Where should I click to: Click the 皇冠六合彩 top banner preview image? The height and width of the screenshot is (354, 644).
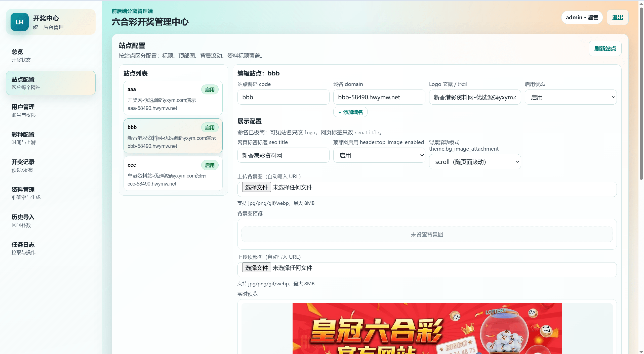[427, 329]
